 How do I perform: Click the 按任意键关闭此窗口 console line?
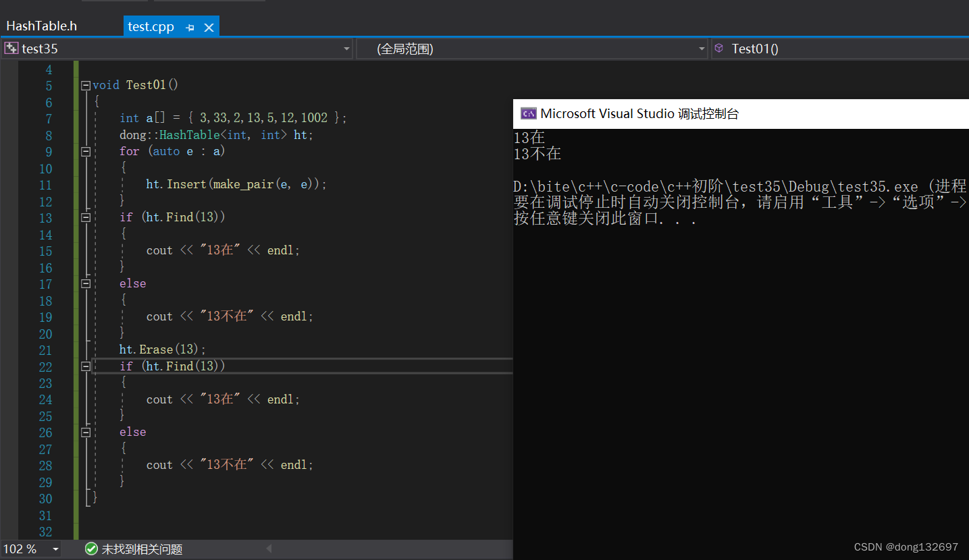click(x=605, y=219)
